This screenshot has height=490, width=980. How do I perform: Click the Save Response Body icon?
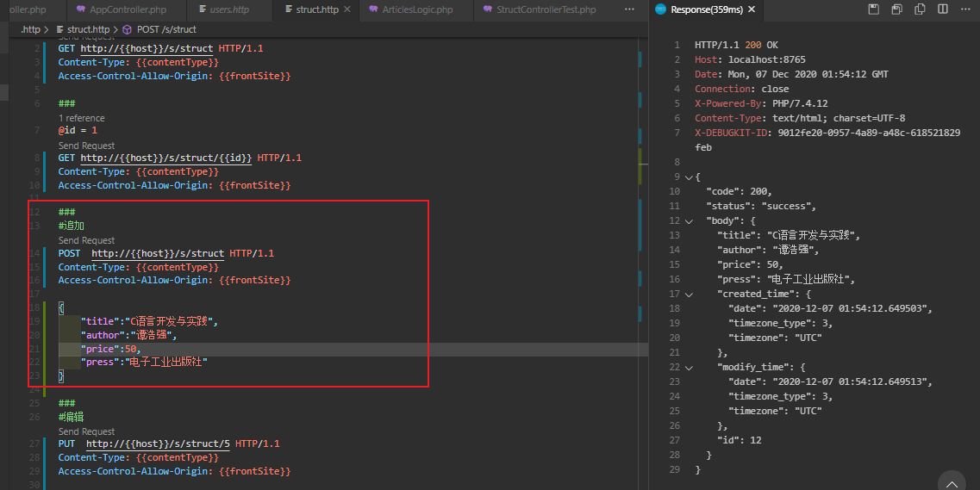(x=897, y=9)
